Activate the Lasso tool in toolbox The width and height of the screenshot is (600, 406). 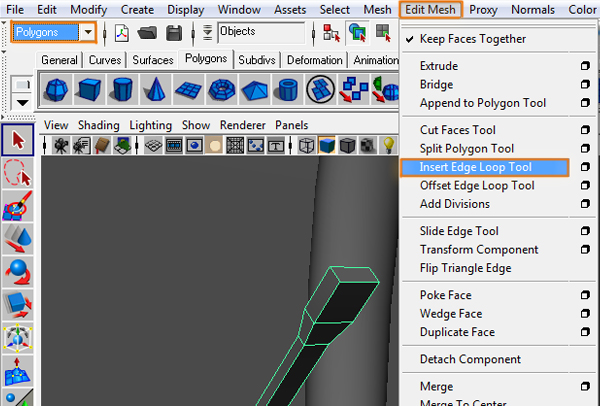(18, 173)
